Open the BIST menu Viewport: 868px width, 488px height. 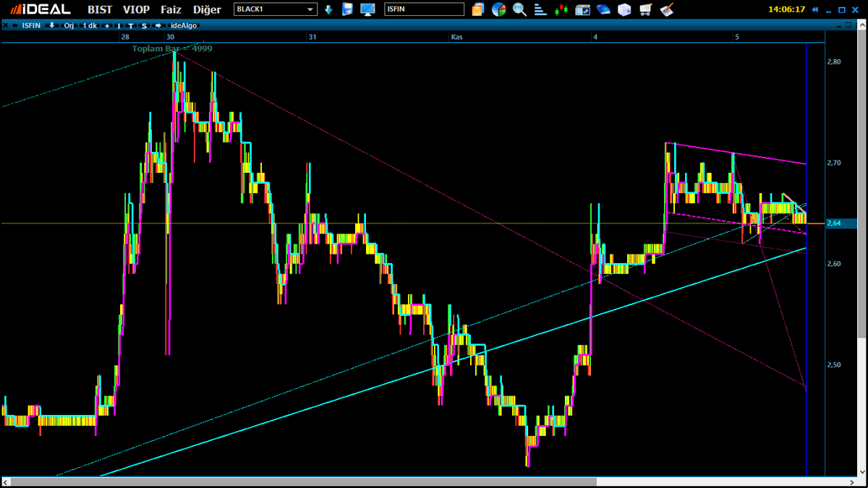[100, 9]
